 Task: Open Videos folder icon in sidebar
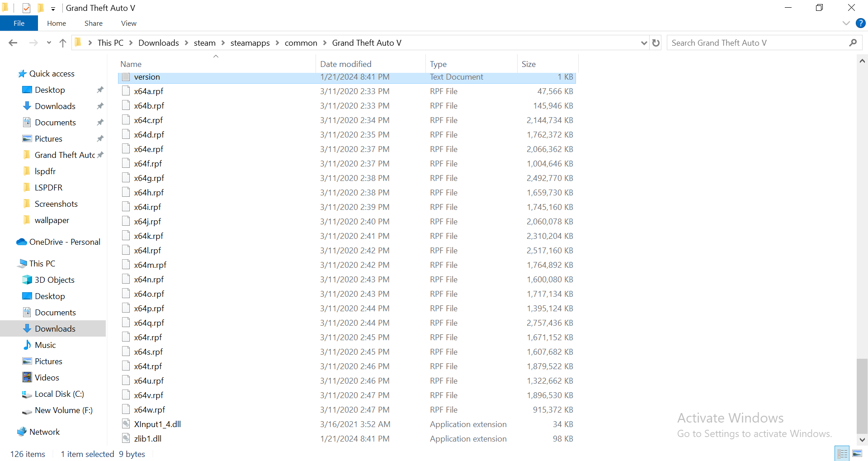pyautogui.click(x=27, y=377)
